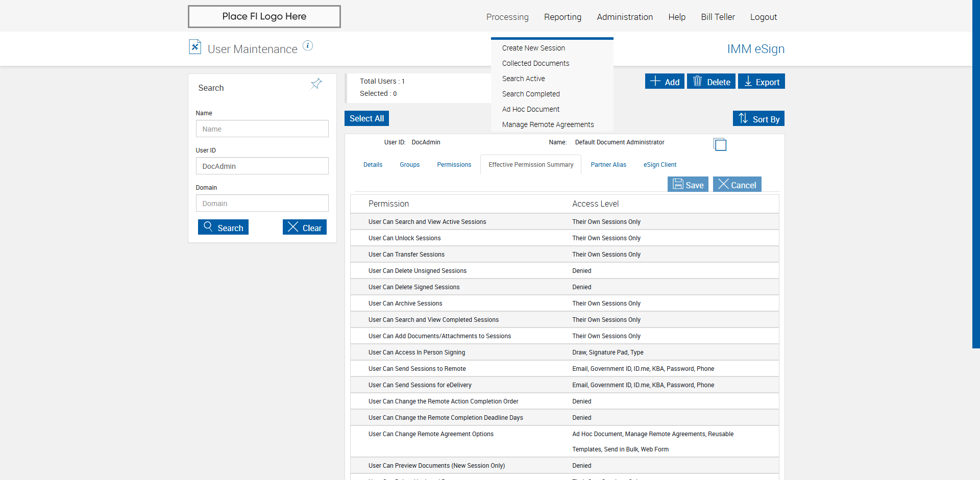Choose Manage Remote Agreements menu entry

click(x=548, y=124)
